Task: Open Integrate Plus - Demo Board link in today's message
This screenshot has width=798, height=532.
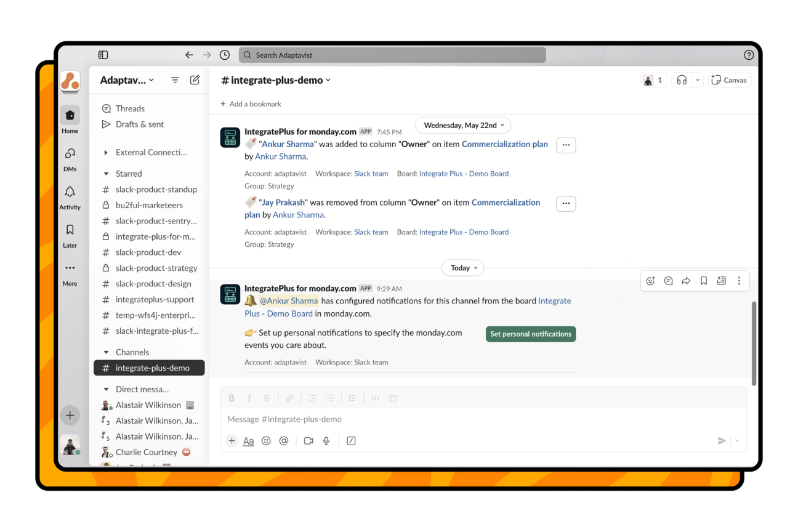Action: tap(408, 307)
